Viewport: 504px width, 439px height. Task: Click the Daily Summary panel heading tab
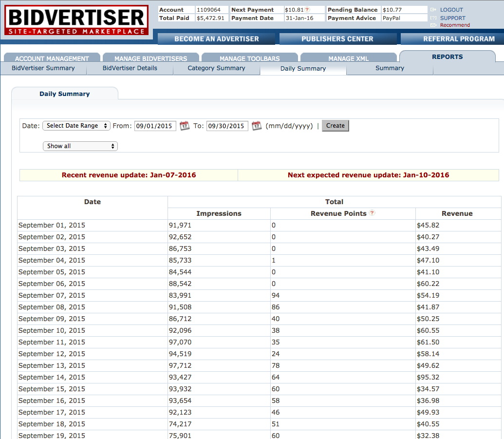(x=65, y=94)
